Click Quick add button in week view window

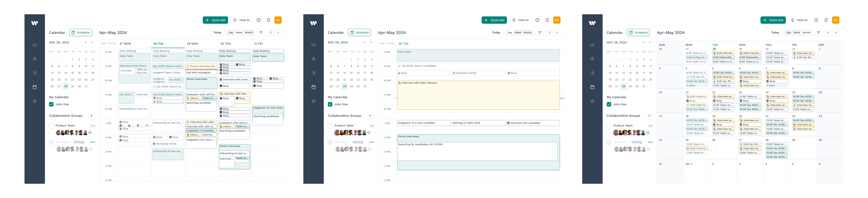tap(215, 20)
